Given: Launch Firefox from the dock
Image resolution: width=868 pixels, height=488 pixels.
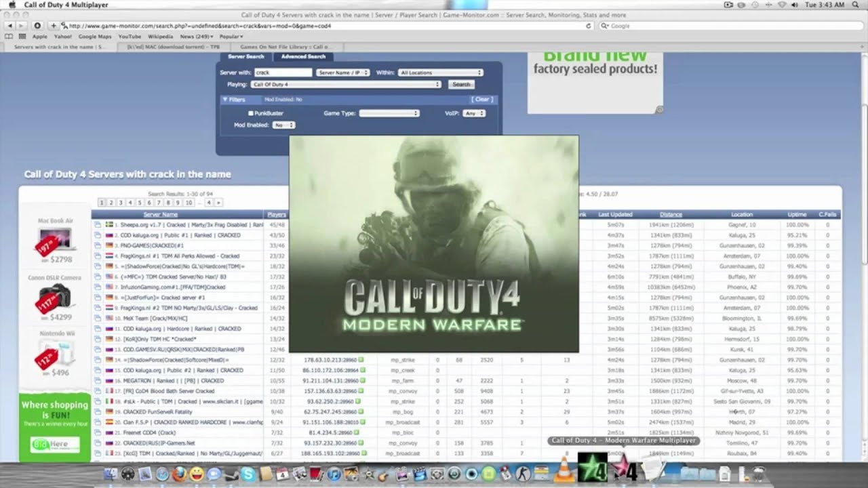Looking at the screenshot, I should (x=180, y=474).
